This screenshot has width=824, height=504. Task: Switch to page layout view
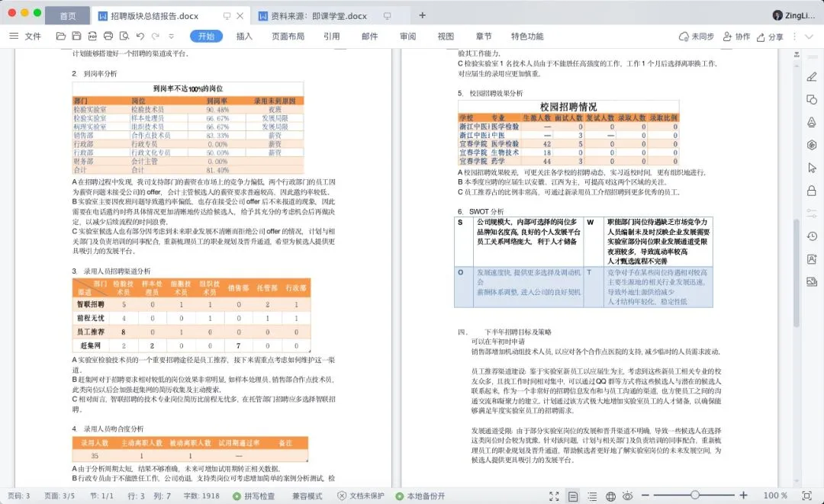[573, 496]
